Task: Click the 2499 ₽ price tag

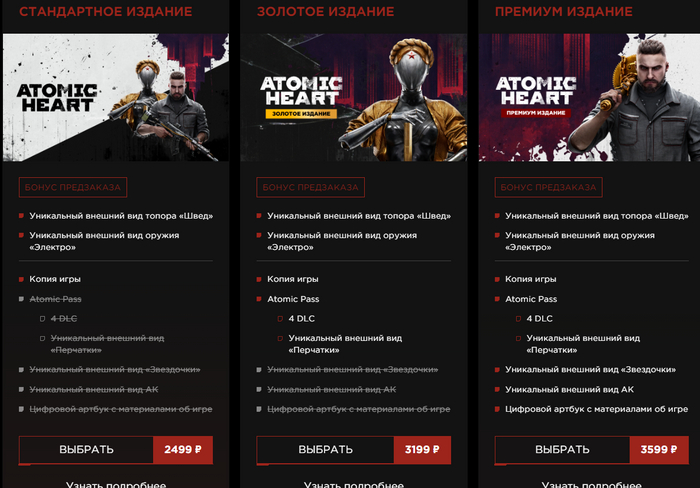Action: point(183,450)
